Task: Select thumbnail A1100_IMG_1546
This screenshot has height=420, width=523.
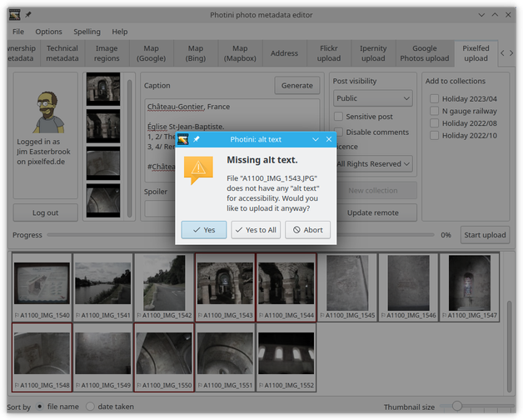Action: 408,287
